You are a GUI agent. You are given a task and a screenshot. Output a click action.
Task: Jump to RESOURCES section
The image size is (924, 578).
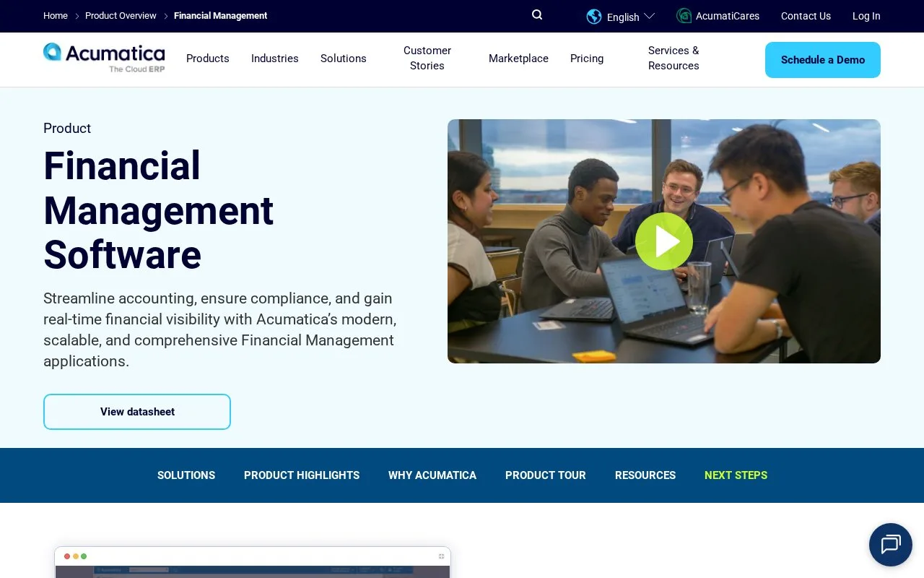click(x=645, y=475)
